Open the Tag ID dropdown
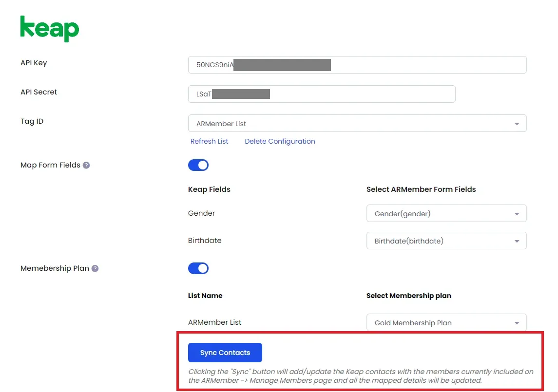The height and width of the screenshot is (392, 558). 357,123
